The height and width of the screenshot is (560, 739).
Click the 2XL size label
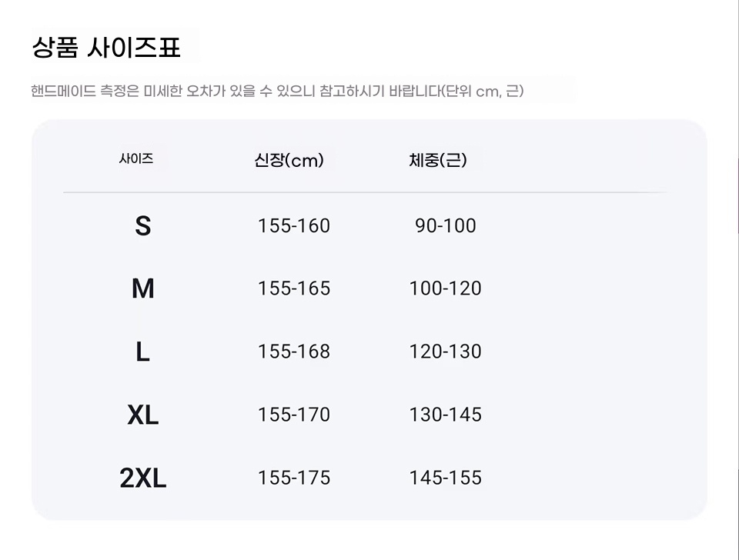[143, 478]
